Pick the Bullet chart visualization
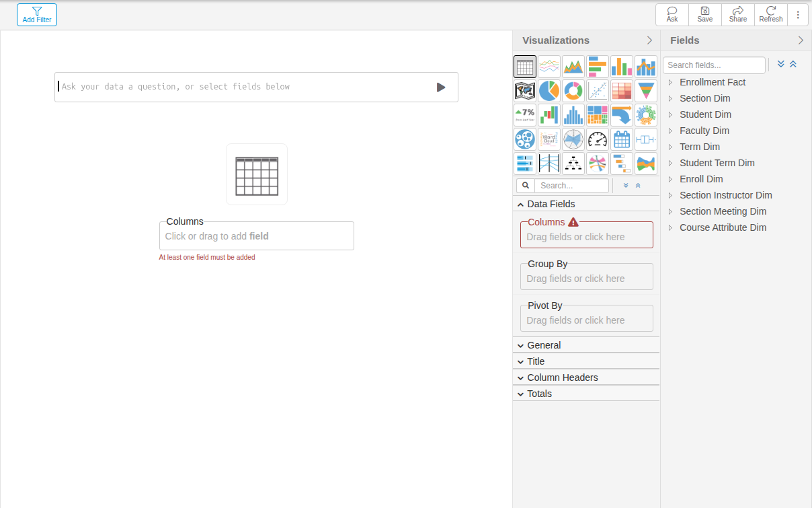 [x=525, y=164]
